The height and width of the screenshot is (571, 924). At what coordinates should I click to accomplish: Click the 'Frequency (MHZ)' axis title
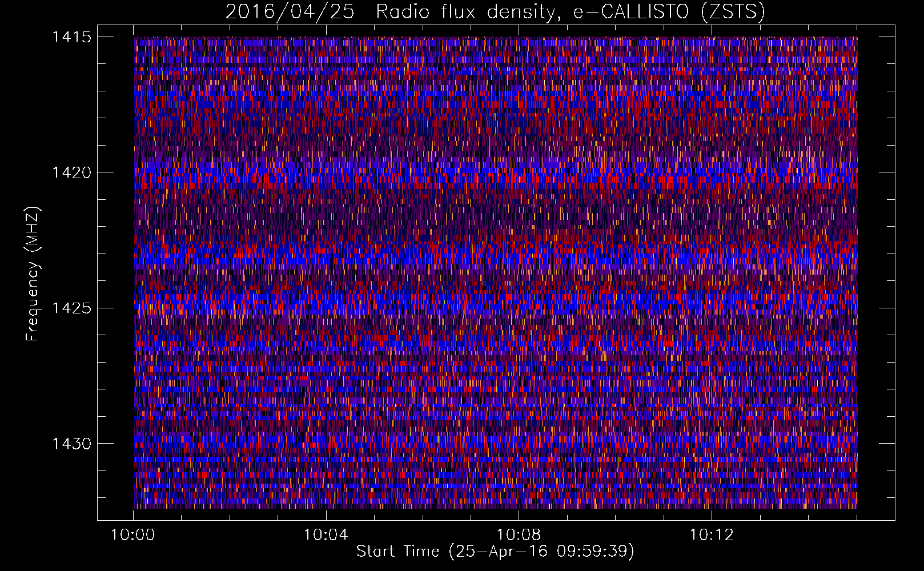pyautogui.click(x=33, y=274)
